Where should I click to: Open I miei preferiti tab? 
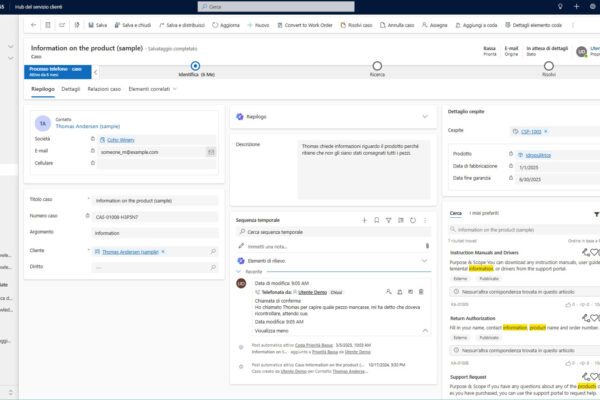coord(484,213)
